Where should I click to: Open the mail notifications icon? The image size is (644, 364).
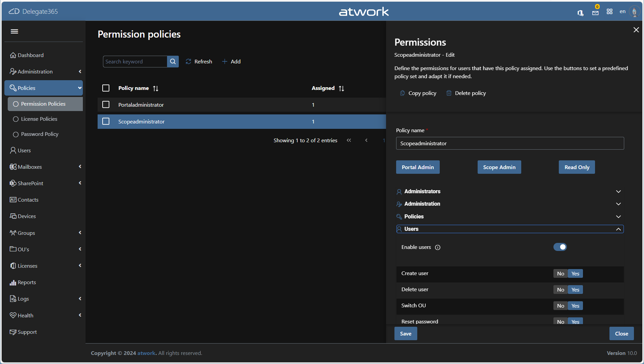pos(595,13)
